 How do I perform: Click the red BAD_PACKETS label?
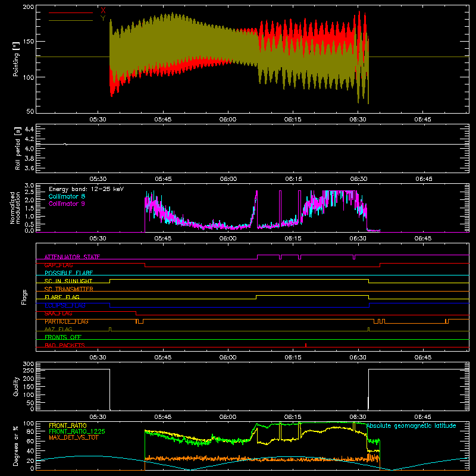[65, 345]
